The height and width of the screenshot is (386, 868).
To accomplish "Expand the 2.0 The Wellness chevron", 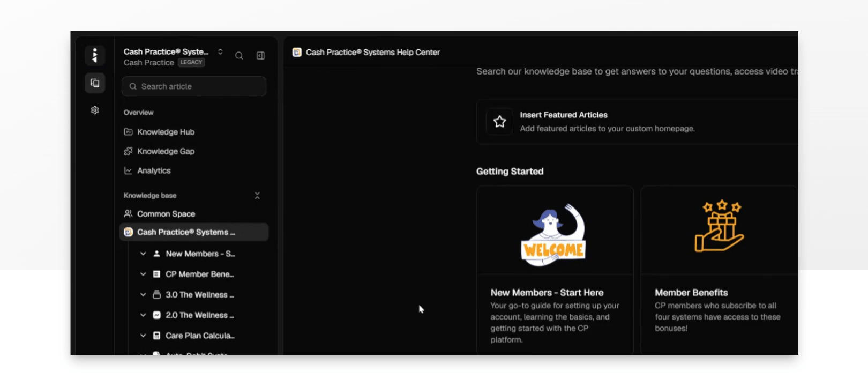I will [143, 315].
